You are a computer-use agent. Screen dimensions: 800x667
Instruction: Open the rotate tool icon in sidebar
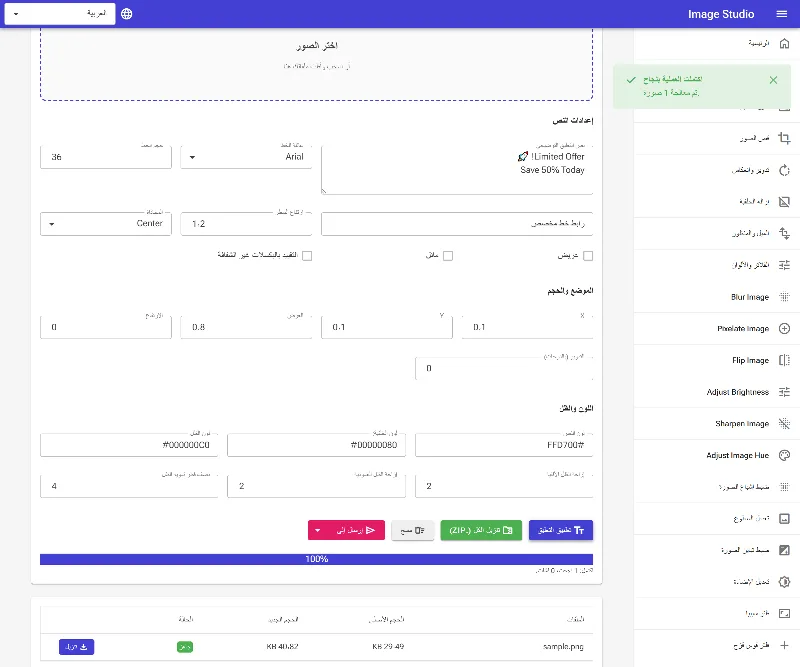(784, 170)
